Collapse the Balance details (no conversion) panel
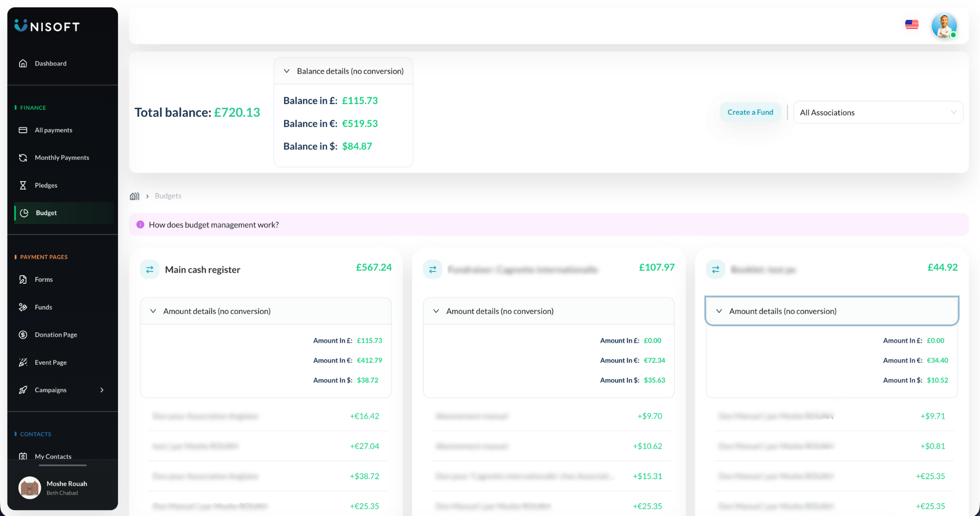The image size is (980, 516). (287, 71)
